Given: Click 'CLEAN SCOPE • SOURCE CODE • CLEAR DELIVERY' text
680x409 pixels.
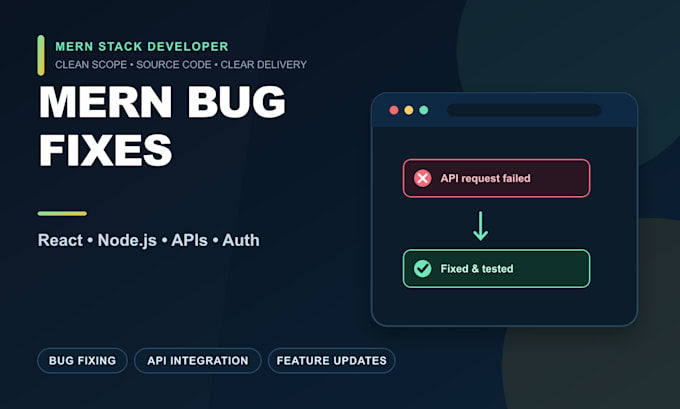Looking at the screenshot, I should [181, 65].
